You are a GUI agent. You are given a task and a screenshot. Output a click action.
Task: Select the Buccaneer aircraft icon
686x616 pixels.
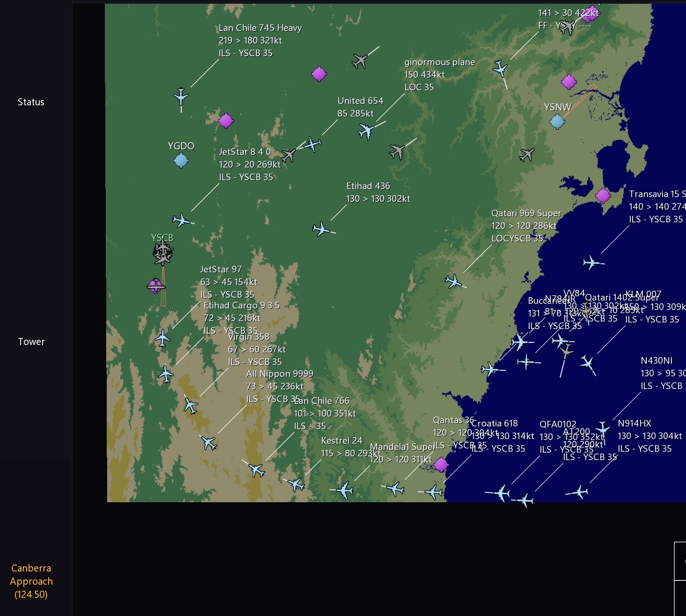pyautogui.click(x=490, y=369)
